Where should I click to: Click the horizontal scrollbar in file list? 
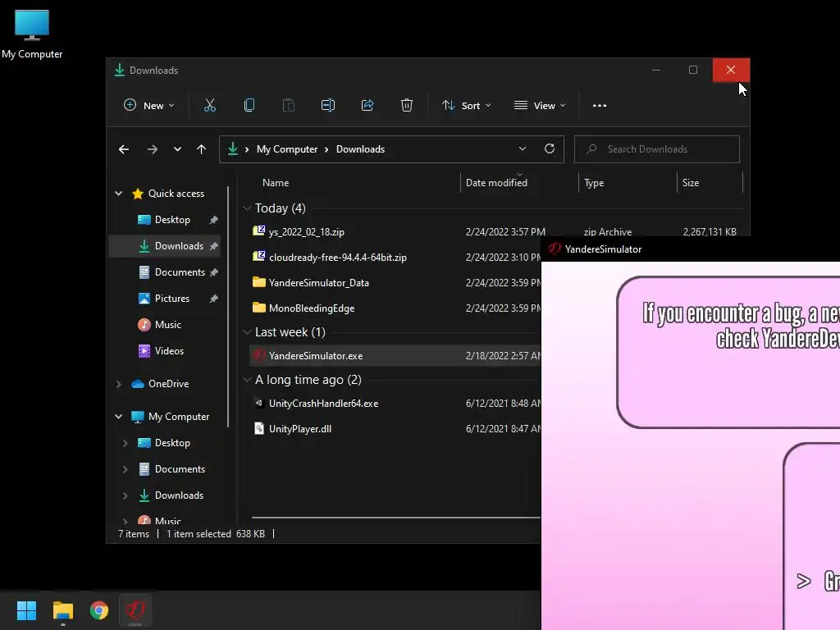click(x=396, y=518)
